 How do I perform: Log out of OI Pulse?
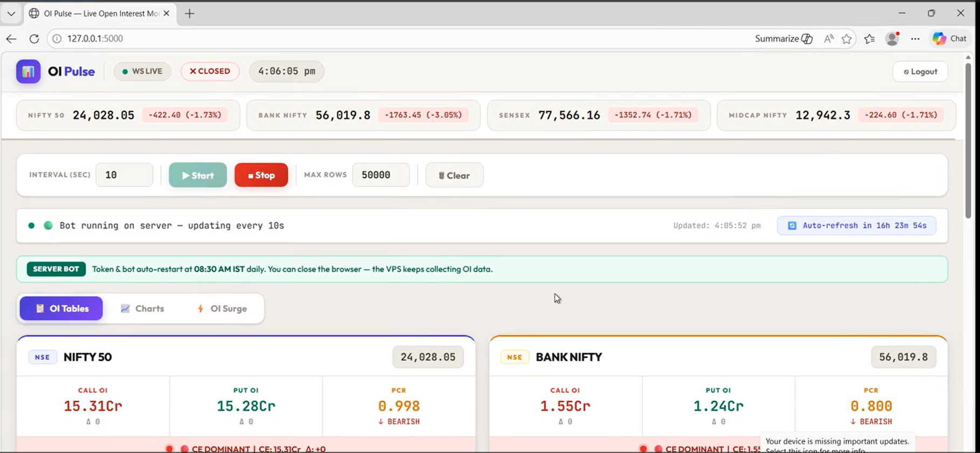pyautogui.click(x=920, y=72)
